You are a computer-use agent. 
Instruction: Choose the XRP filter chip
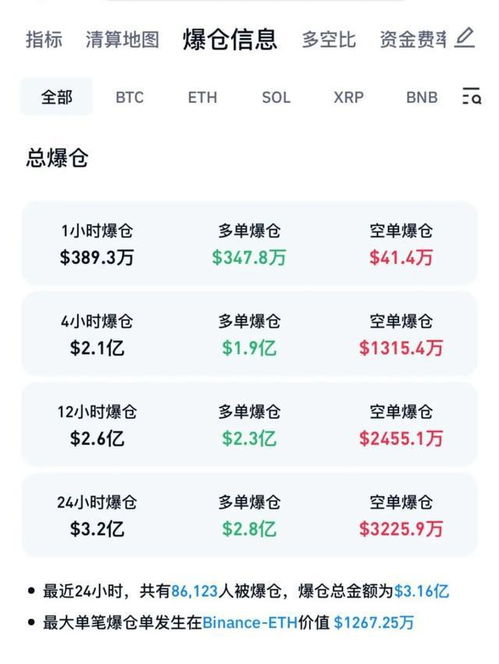coord(349,97)
